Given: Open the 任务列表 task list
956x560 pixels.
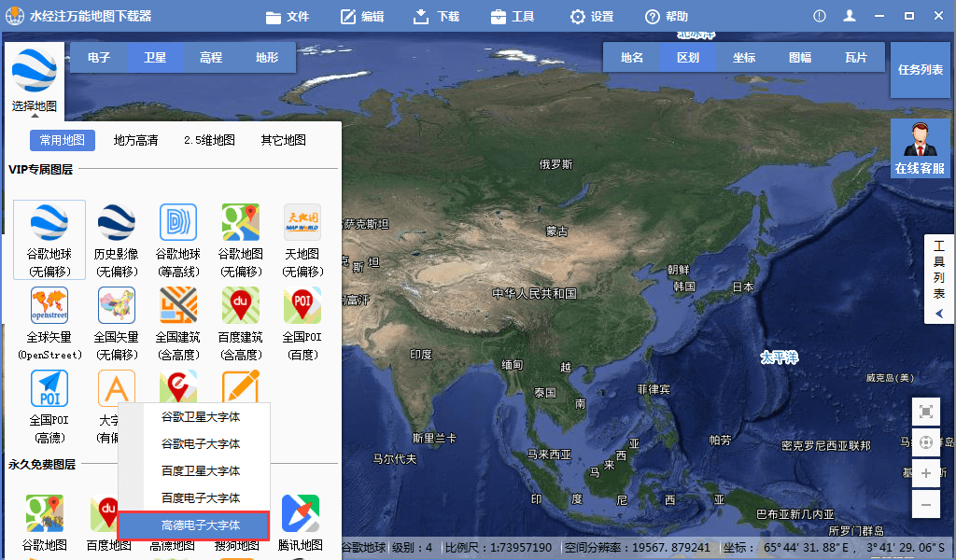Looking at the screenshot, I should (x=920, y=69).
